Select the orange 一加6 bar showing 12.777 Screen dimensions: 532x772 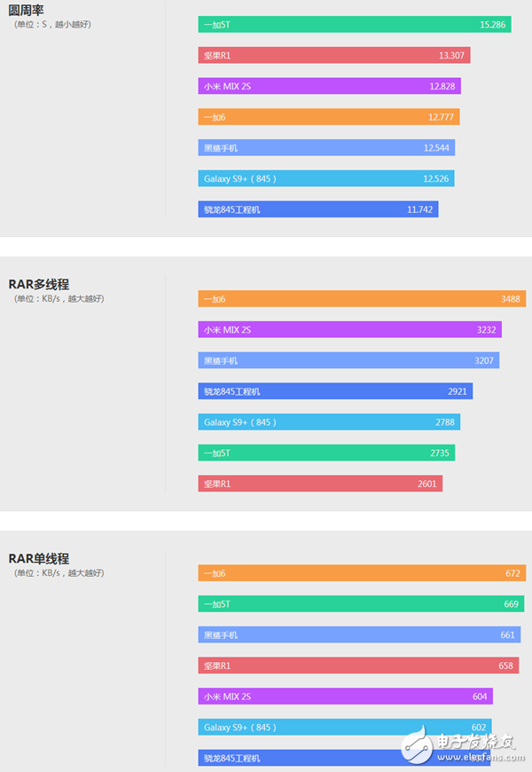[x=329, y=117]
